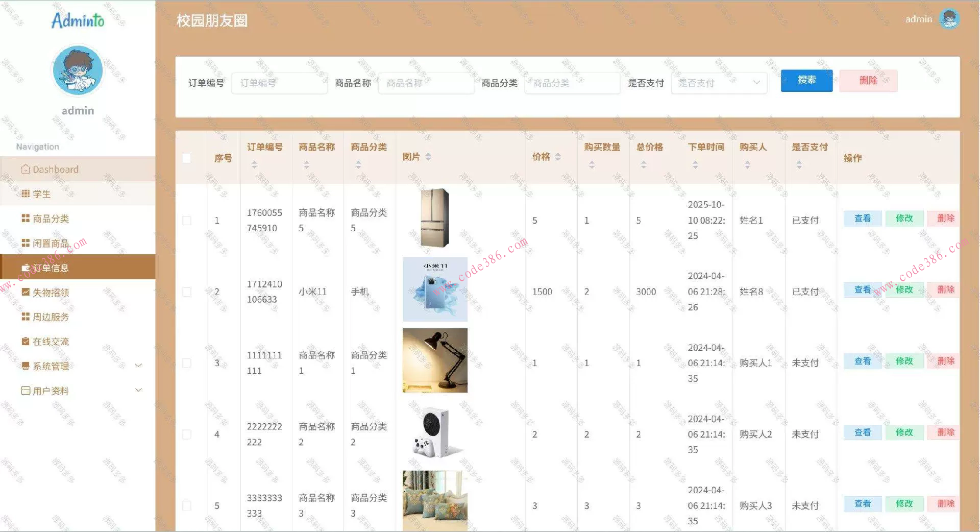Select the 学生 icon in navigation
This screenshot has height=532, width=980.
click(x=25, y=194)
